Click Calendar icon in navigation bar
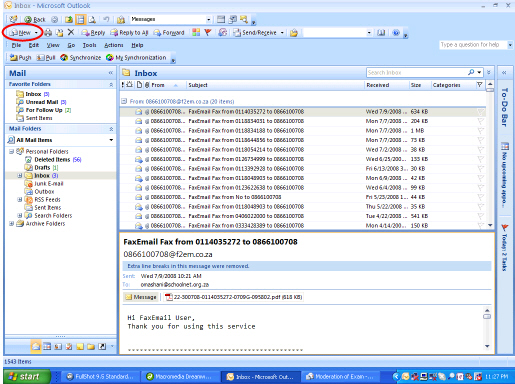Viewport: 515px width, 384px height. [x=47, y=347]
